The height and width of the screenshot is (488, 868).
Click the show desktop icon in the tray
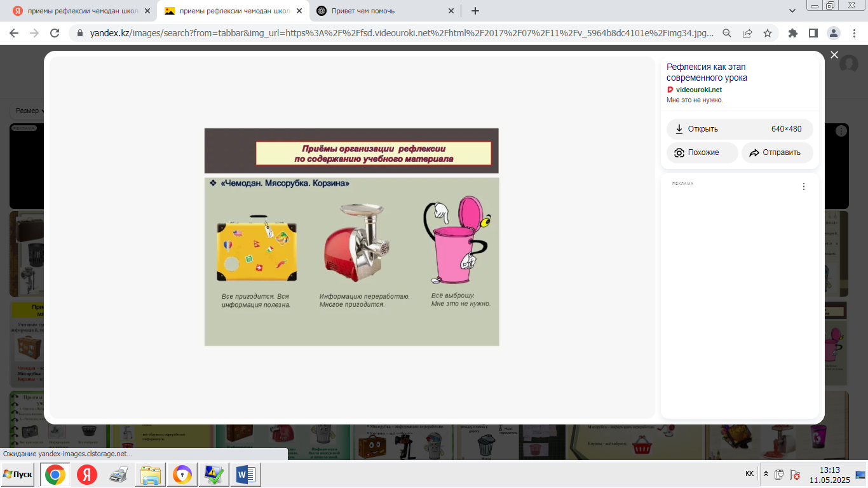pyautogui.click(x=860, y=475)
